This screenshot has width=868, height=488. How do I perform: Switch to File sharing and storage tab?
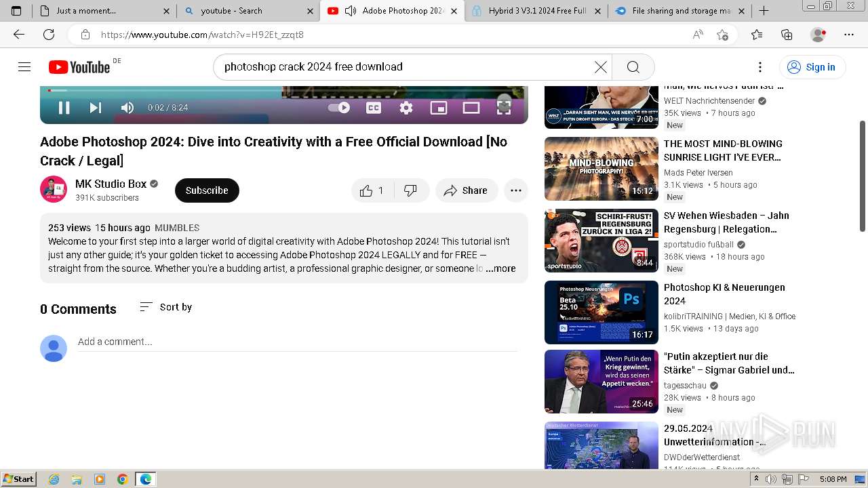(x=679, y=11)
